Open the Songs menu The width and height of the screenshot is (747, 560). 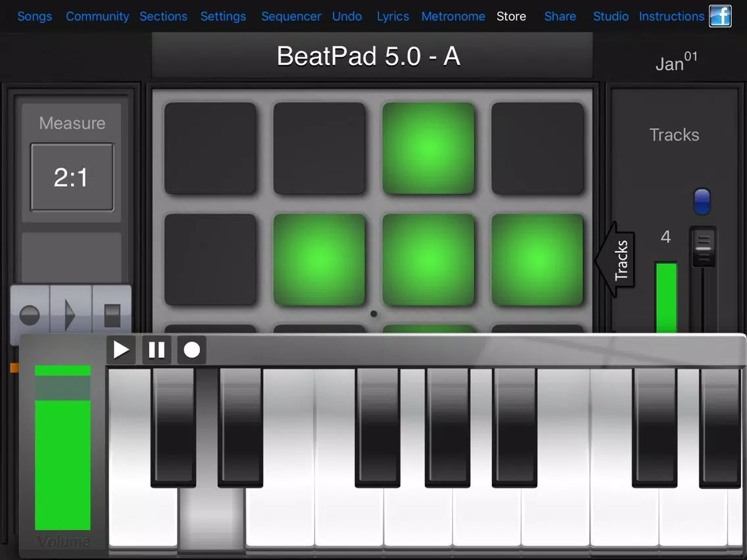[34, 16]
